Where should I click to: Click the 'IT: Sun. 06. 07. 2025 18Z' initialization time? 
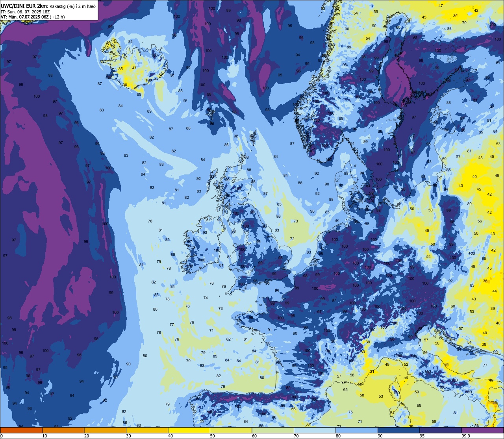(x=26, y=12)
